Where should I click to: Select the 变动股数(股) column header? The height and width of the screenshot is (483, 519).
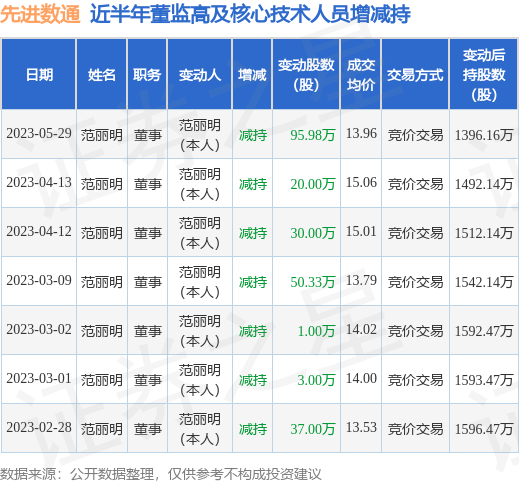pos(306,75)
